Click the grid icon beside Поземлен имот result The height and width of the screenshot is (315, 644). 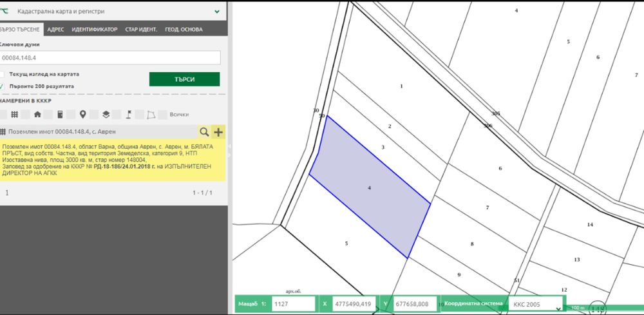(3, 132)
